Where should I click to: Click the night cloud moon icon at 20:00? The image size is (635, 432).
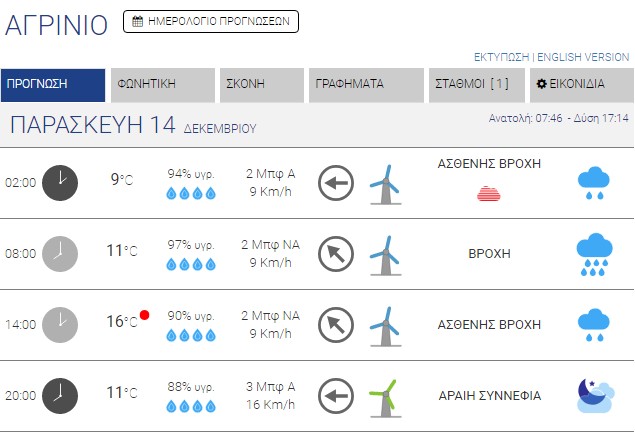pyautogui.click(x=594, y=396)
